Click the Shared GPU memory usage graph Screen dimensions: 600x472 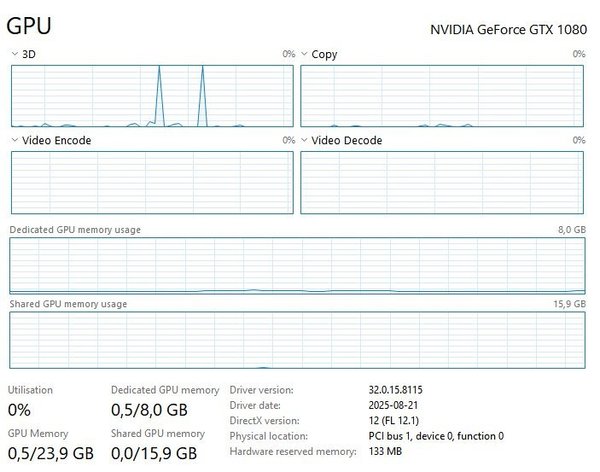[297, 340]
